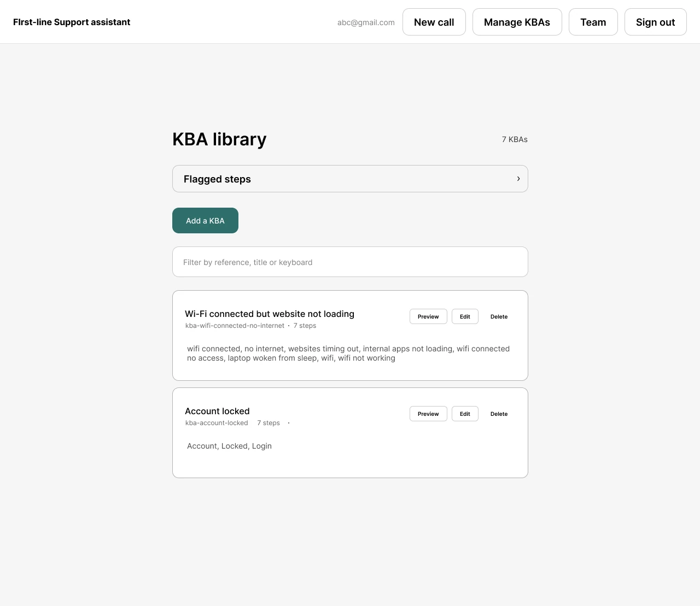Delete the Wi-Fi connected KBA
The width and height of the screenshot is (700, 606).
[499, 316]
